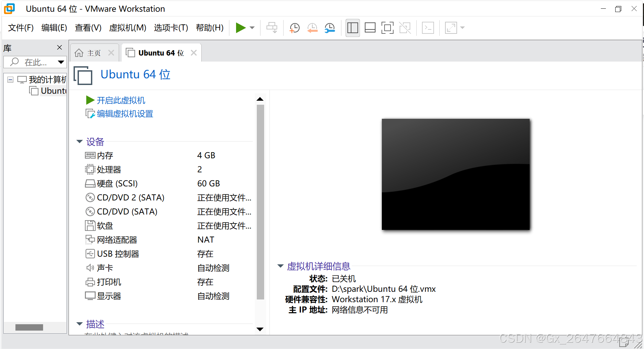Toggle the library sidebar view icon
Screen dimensions: 644x349
coord(352,28)
